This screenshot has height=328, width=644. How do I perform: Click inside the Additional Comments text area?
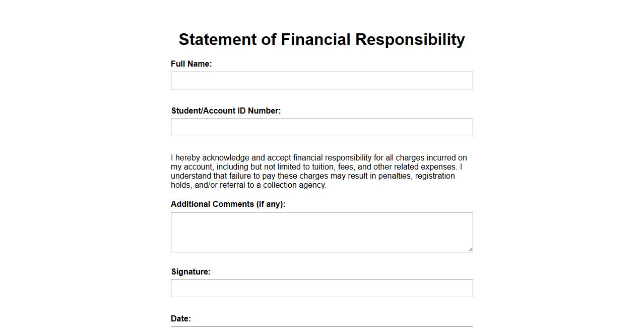click(321, 232)
